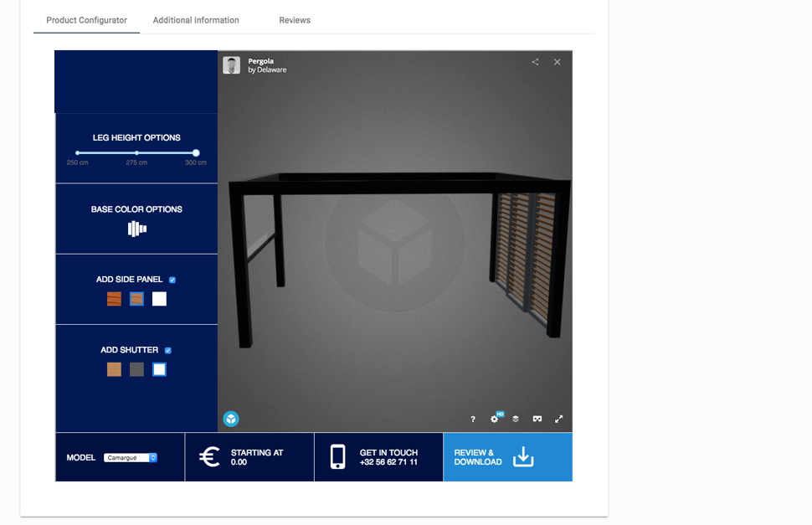Open the Reviews tab
Viewport: 812px width, 525px height.
[x=295, y=20]
